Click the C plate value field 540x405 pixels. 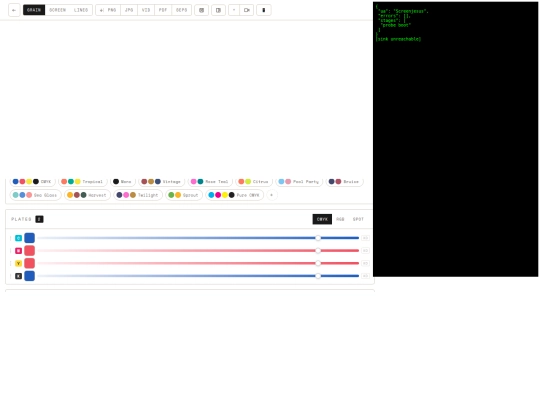[x=365, y=238]
